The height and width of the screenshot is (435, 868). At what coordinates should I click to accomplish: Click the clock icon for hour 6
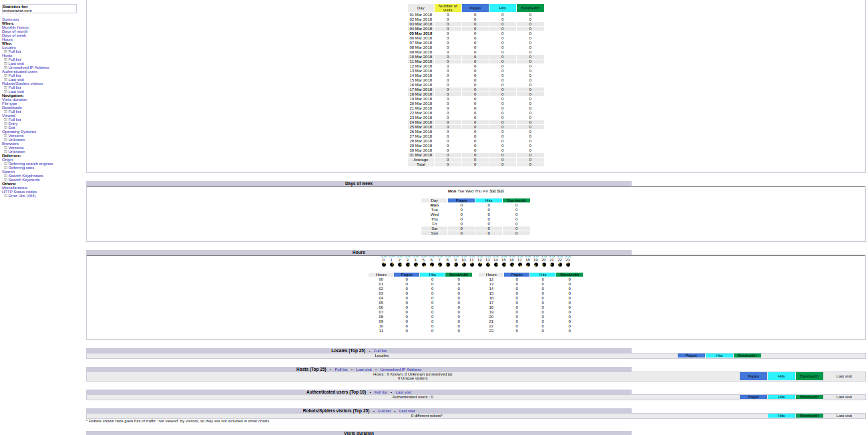pyautogui.click(x=432, y=265)
